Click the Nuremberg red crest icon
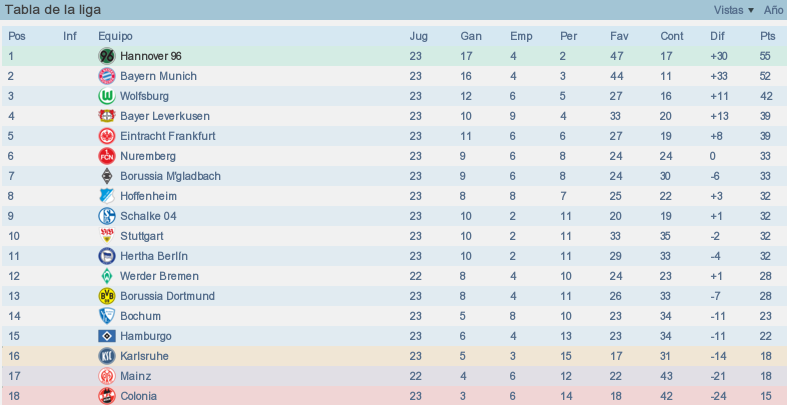The width and height of the screenshot is (787, 405). 106,156
